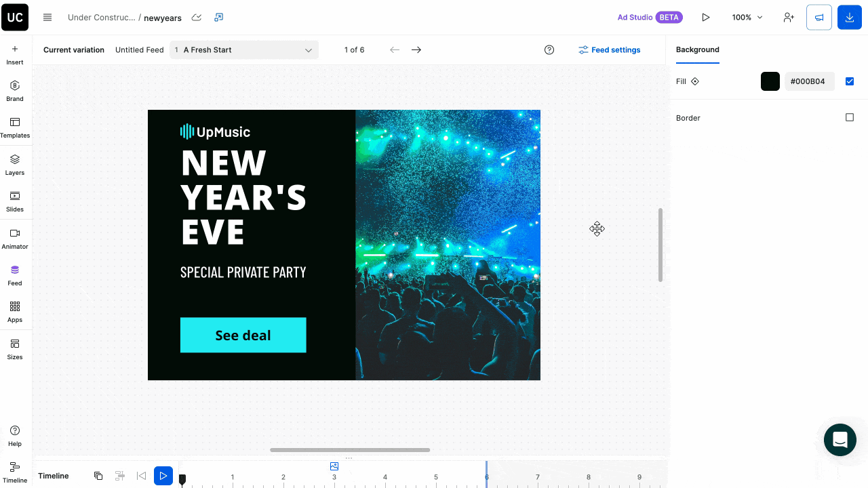The image size is (868, 488).
Task: Enable the Border checkbox
Action: tap(850, 117)
